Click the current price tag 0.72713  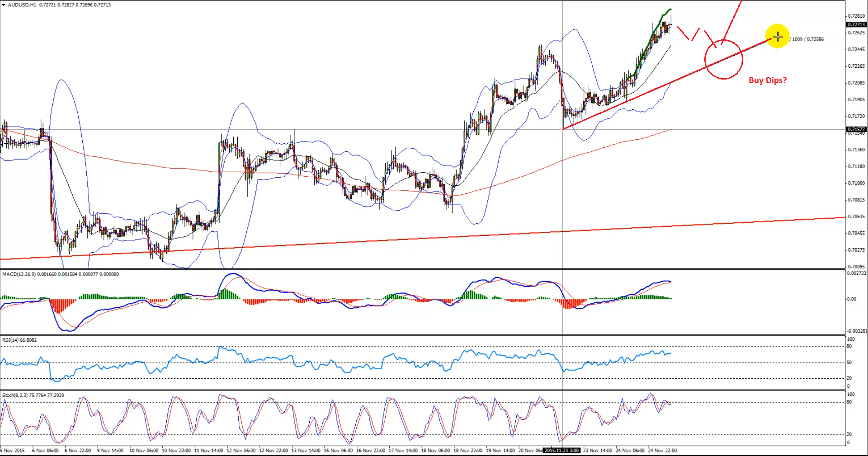pyautogui.click(x=856, y=24)
